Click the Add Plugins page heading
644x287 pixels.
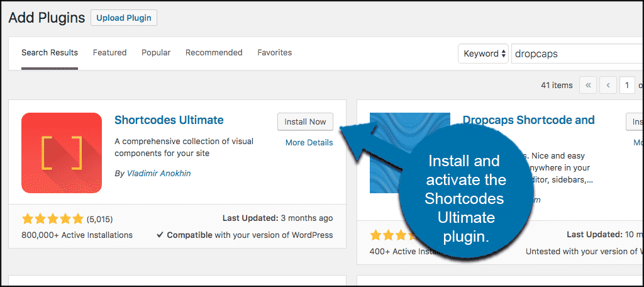pyautogui.click(x=47, y=18)
